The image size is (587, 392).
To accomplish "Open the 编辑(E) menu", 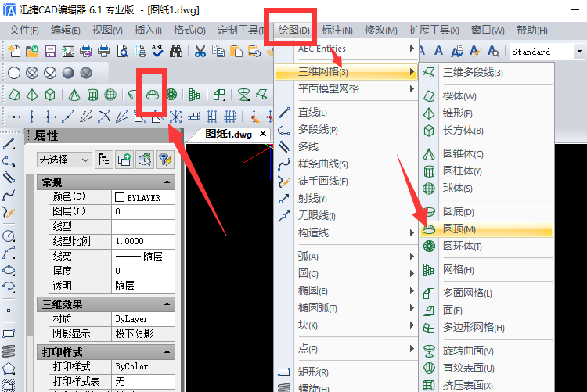I will (66, 31).
